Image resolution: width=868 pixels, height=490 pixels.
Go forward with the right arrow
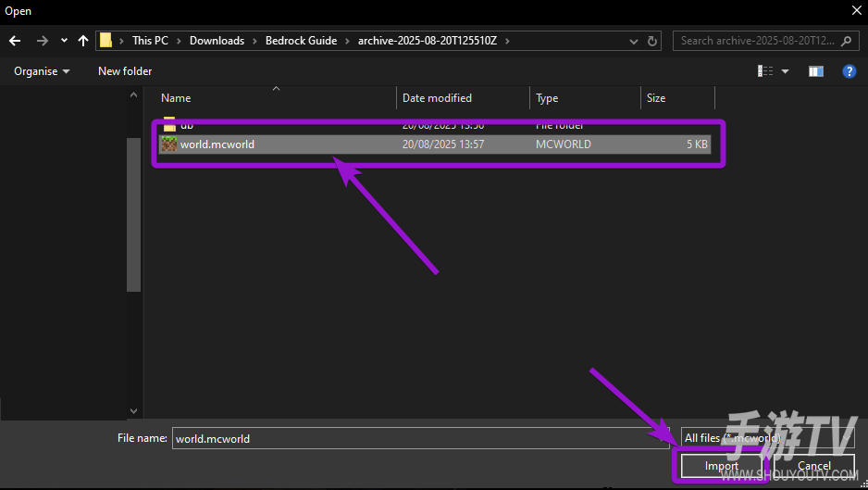[x=42, y=41]
